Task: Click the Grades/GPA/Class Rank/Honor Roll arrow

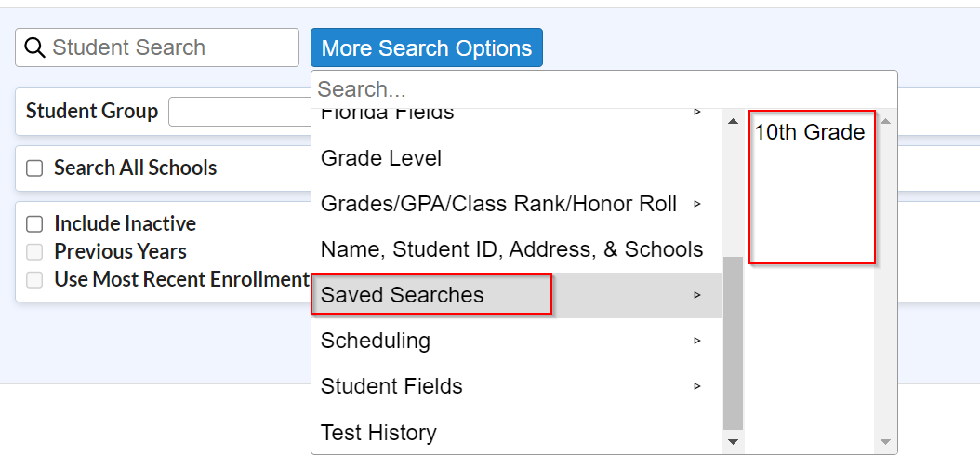Action: pyautogui.click(x=697, y=204)
